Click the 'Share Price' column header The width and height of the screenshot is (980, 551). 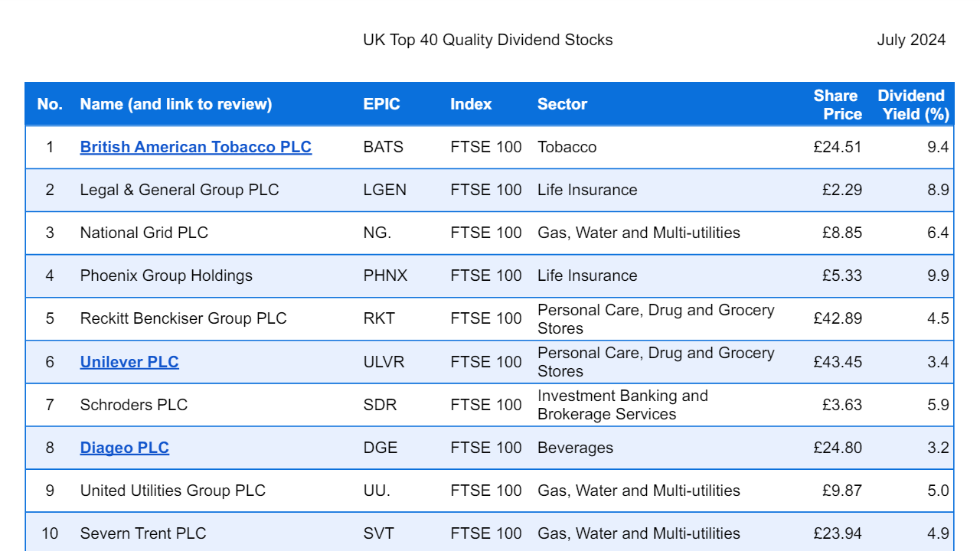click(x=838, y=105)
